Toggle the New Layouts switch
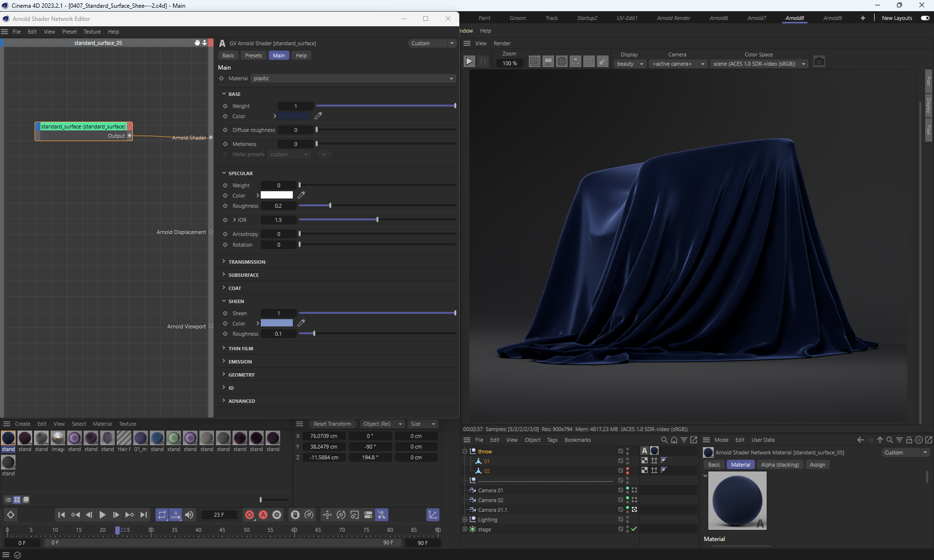Viewport: 934px width, 560px height. (925, 18)
